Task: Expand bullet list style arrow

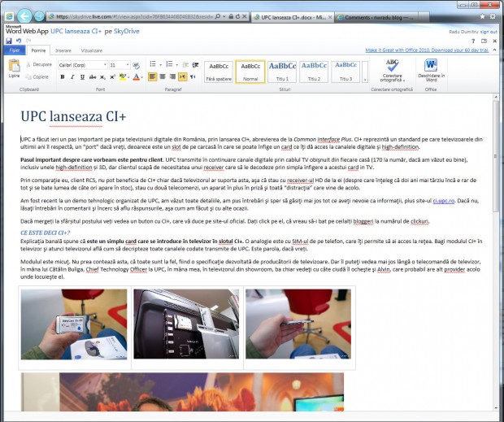Action: 160,64
